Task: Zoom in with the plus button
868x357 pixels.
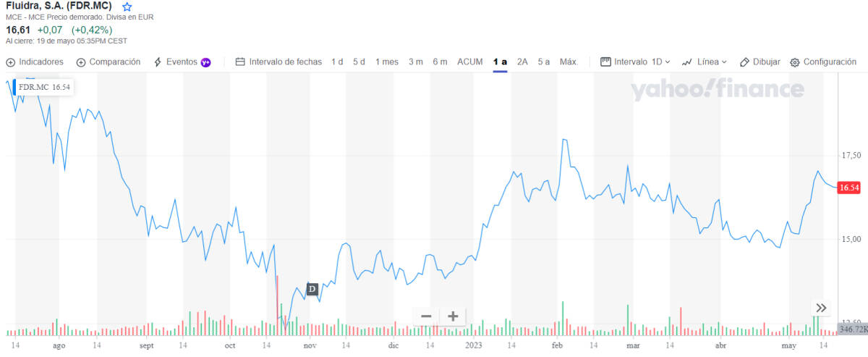Action: [x=453, y=316]
